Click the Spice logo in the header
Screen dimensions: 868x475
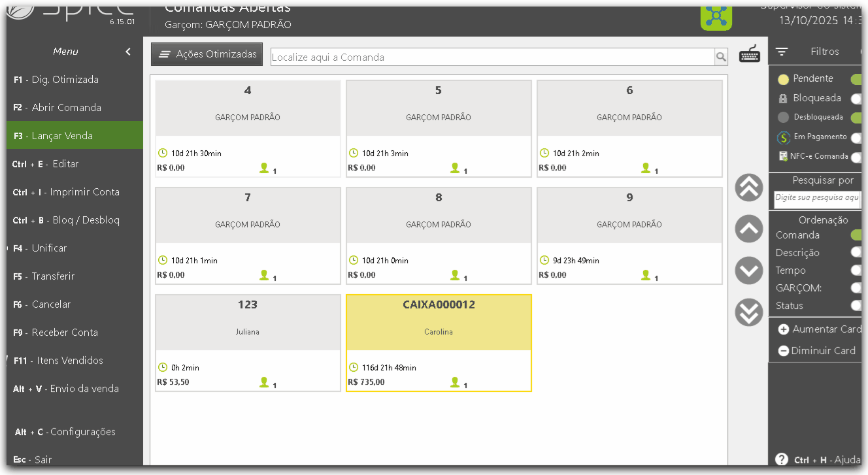pos(71,13)
